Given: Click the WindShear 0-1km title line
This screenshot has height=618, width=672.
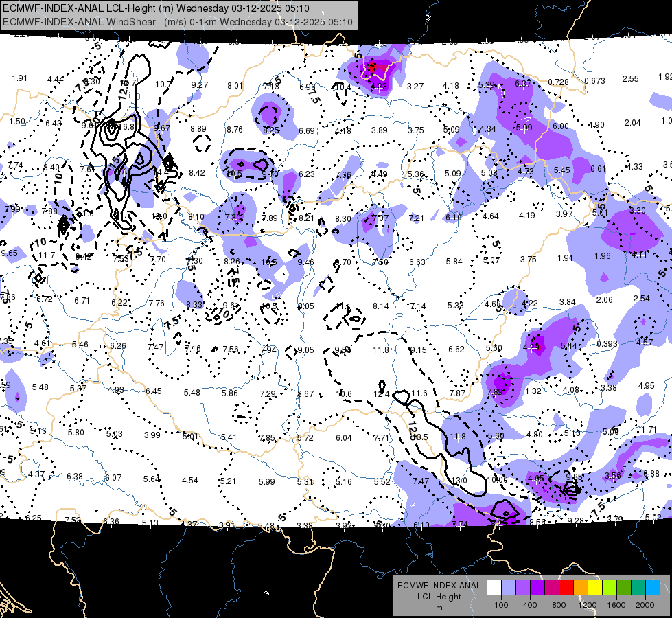Looking at the screenshot, I should (177, 22).
